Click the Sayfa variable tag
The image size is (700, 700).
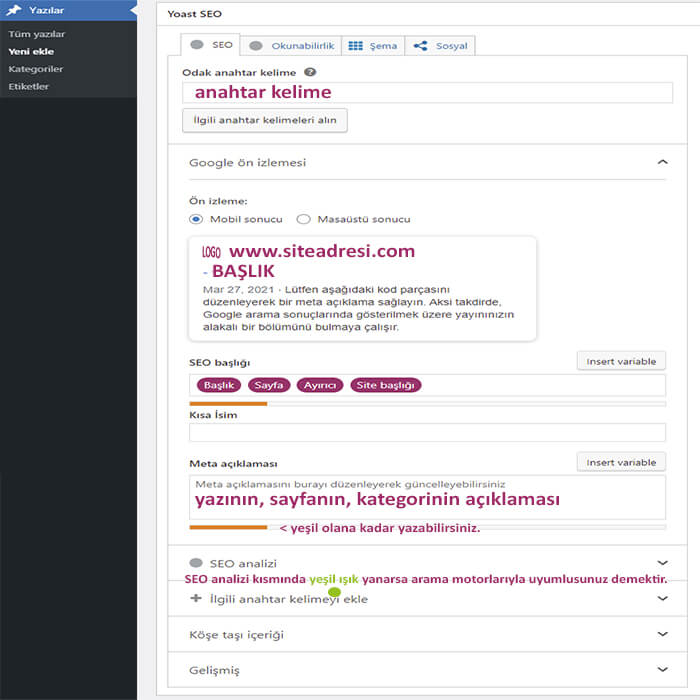point(269,385)
